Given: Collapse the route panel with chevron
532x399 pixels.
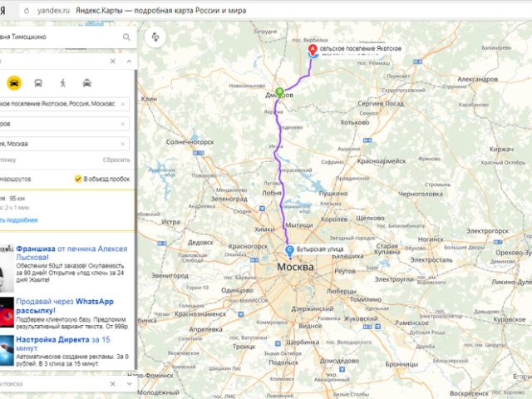Looking at the screenshot, I should pos(129,61).
